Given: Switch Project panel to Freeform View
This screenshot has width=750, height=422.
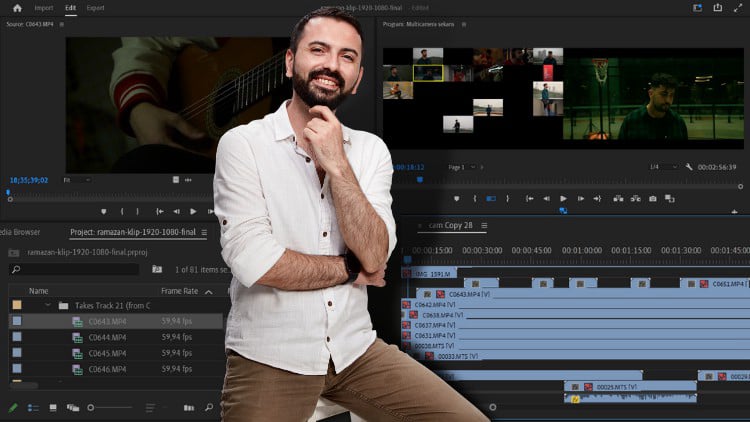Looking at the screenshot, I should pyautogui.click(x=73, y=408).
